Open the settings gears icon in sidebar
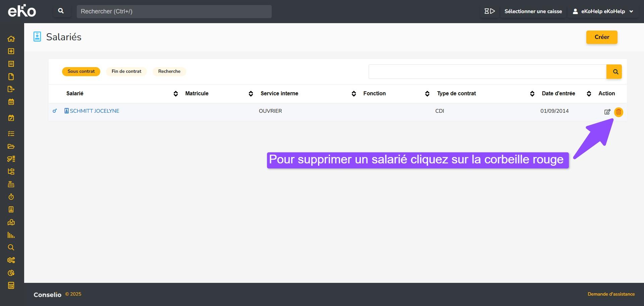Viewport: 644px width, 306px height. [x=11, y=260]
